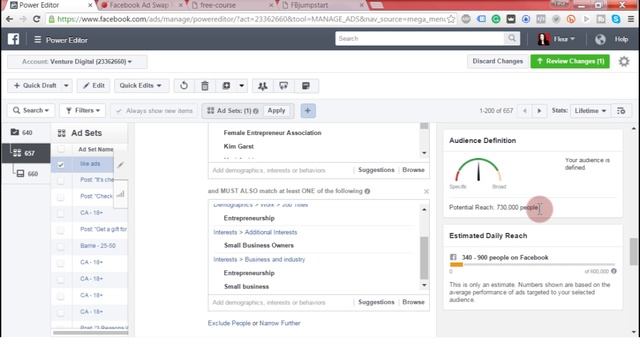Select the ad sets level 657
Image resolution: width=640 pixels, height=360 pixels.
pos(25,153)
